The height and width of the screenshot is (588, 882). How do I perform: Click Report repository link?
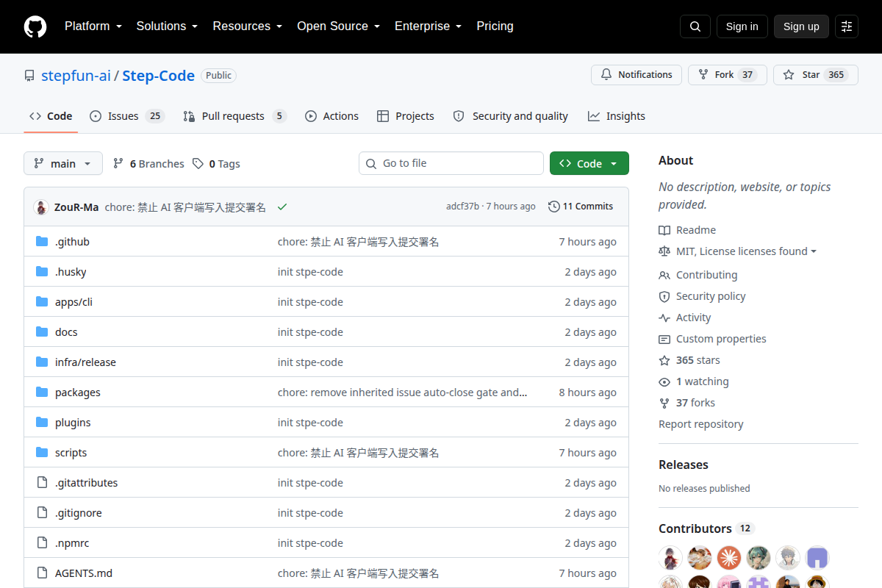700,424
